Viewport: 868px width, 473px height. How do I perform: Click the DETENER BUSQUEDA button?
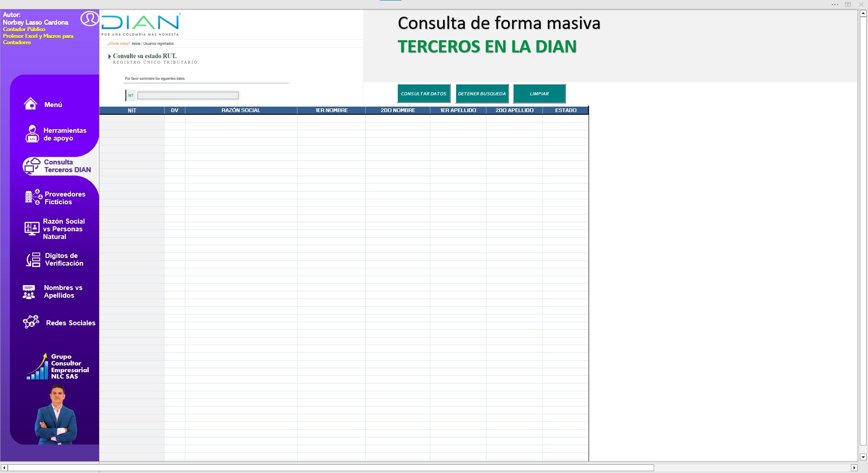point(482,94)
